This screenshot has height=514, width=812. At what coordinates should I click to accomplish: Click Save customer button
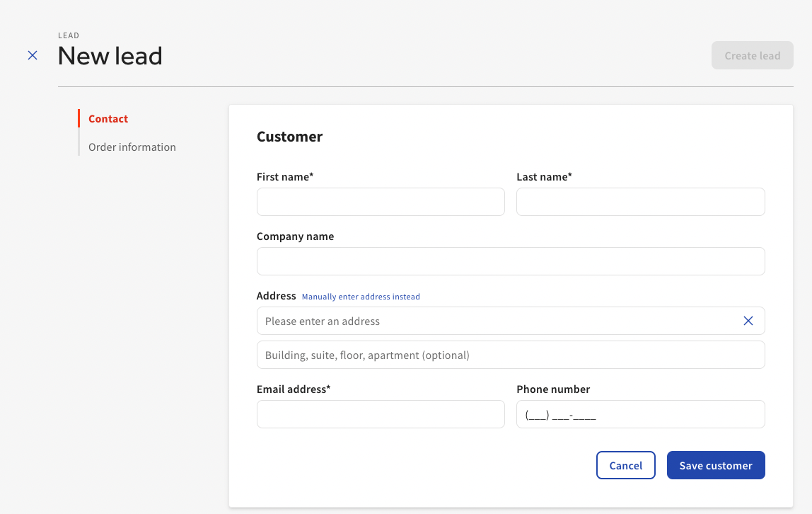point(715,465)
